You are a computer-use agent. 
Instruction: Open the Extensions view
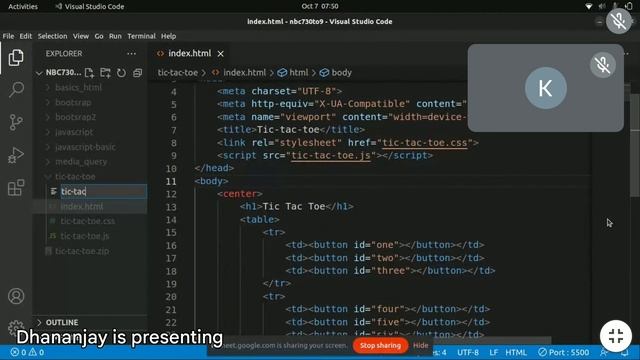[x=16, y=187]
